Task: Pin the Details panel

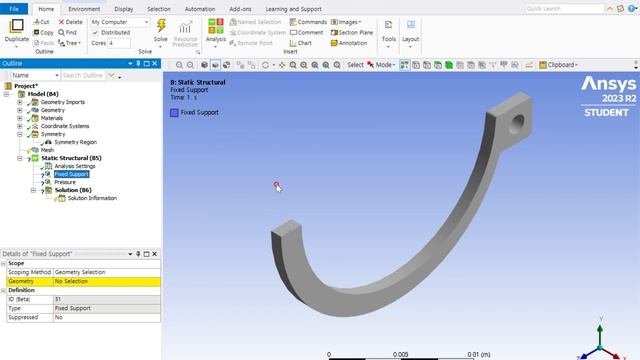Action: 138,254
